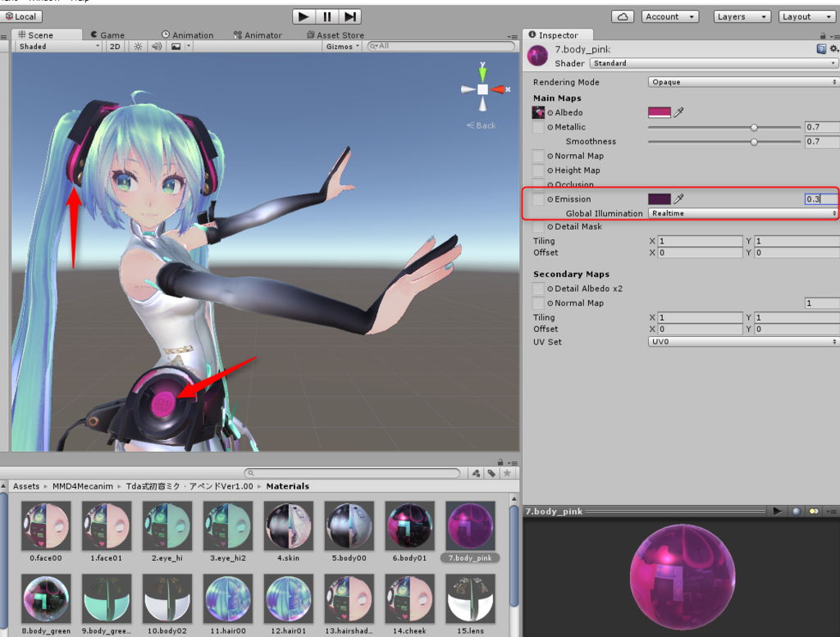Click the Emission texture slot box

(x=538, y=199)
